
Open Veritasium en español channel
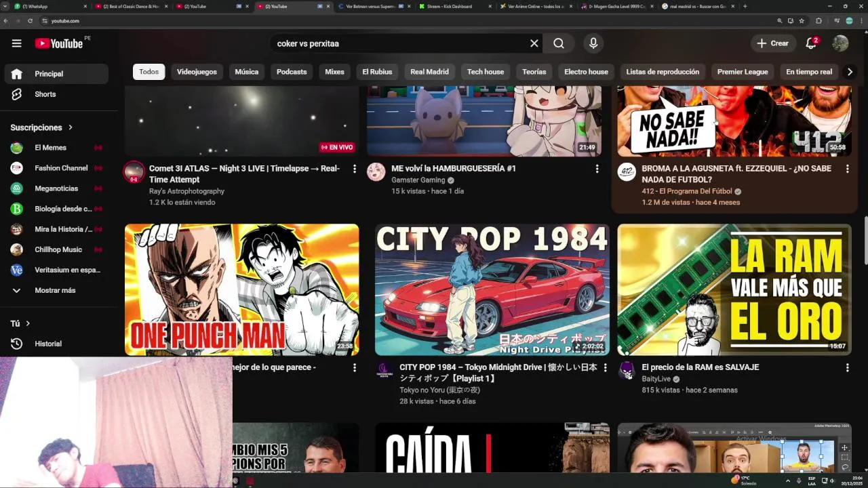[57, 270]
